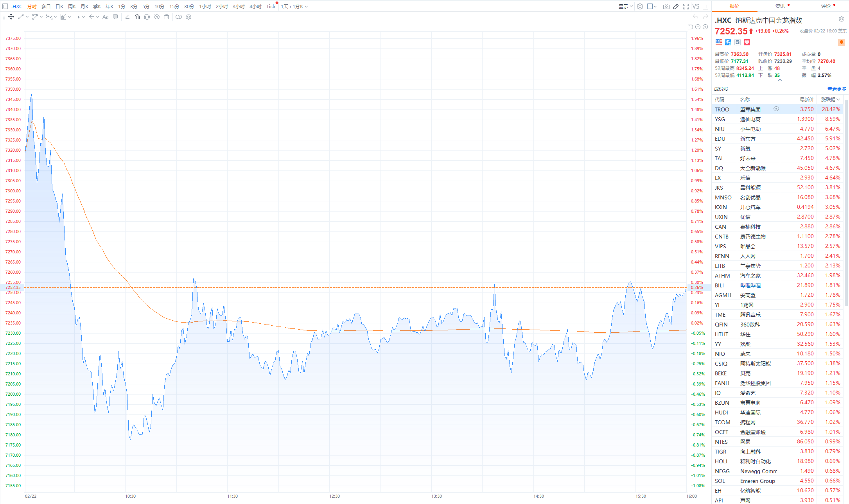Viewport: 849px width, 504px height.
Task: Open fullscreen chart mode icon
Action: click(x=686, y=6)
